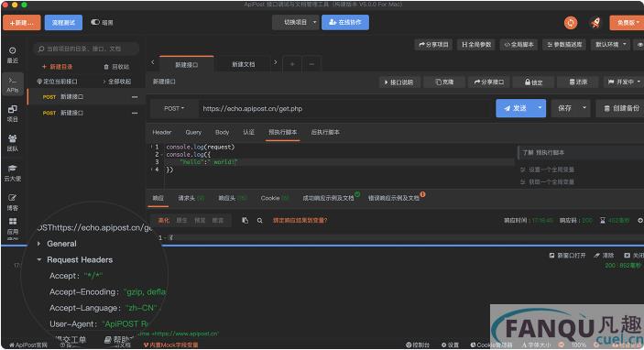The height and width of the screenshot is (350, 644).
Task: Switch to the 新建文档 tab
Action: 243,64
